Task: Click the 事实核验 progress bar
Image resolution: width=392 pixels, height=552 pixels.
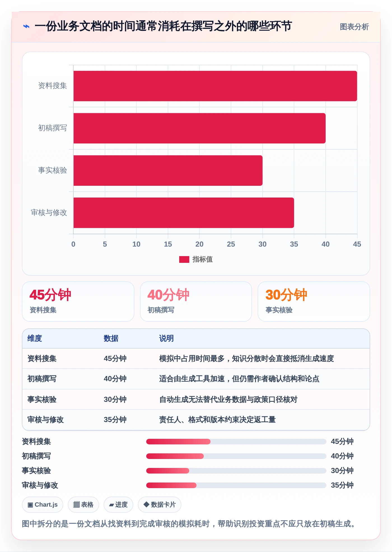Action: tap(236, 471)
